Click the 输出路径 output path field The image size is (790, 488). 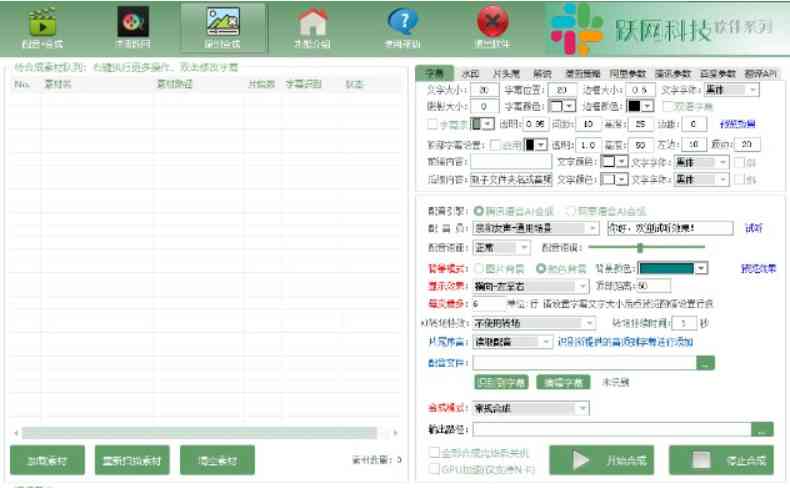click(612, 430)
